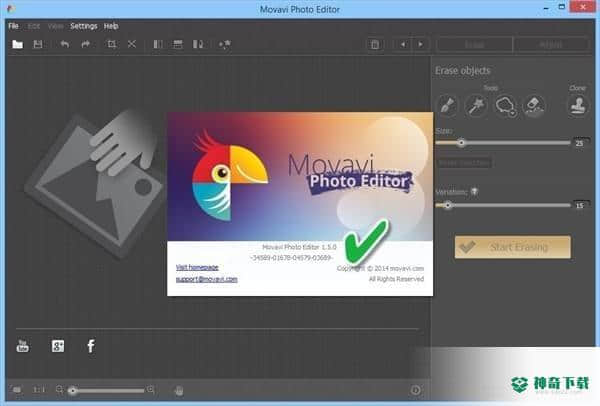Click the Variations value field showing 15
Screen dimensions: 600x406
click(x=580, y=205)
